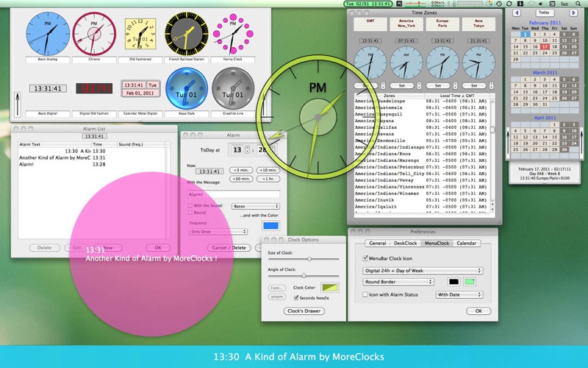Click the alarm message input field

click(x=234, y=194)
